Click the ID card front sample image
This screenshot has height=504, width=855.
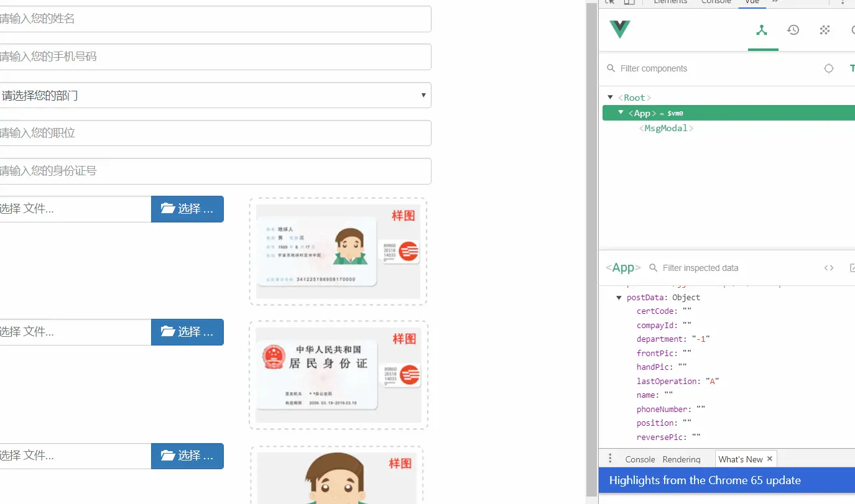click(x=338, y=252)
